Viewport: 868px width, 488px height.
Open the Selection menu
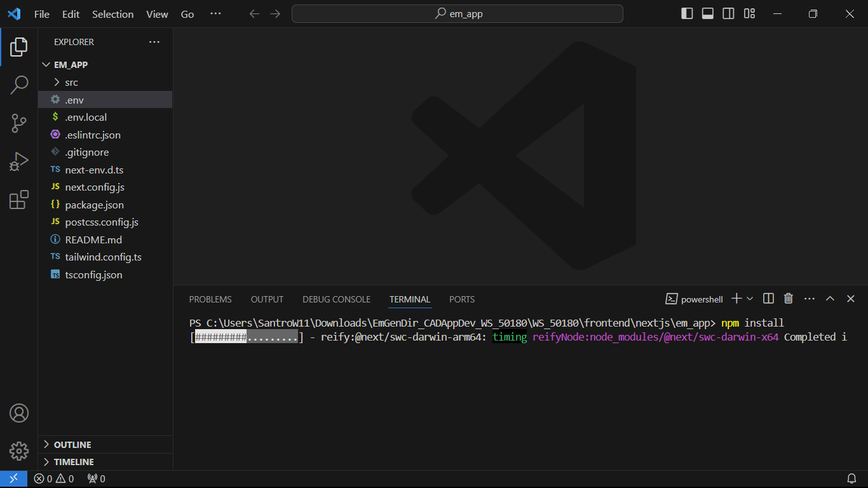click(x=112, y=14)
